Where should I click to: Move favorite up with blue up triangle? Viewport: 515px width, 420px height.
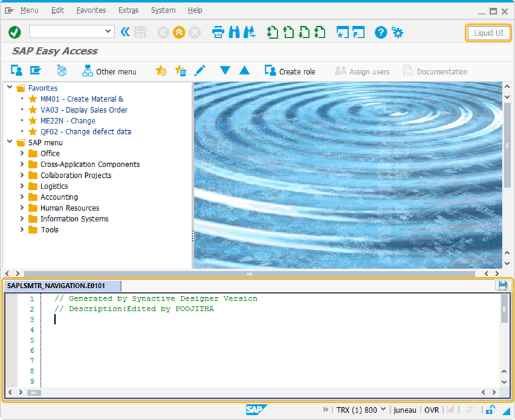tap(244, 70)
